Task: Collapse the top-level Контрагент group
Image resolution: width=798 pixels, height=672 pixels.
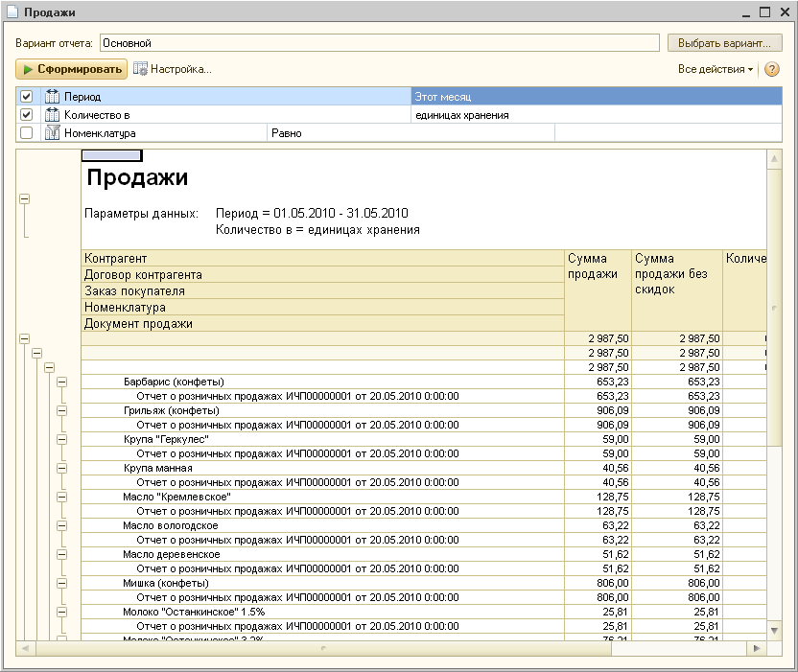Action: 24,338
